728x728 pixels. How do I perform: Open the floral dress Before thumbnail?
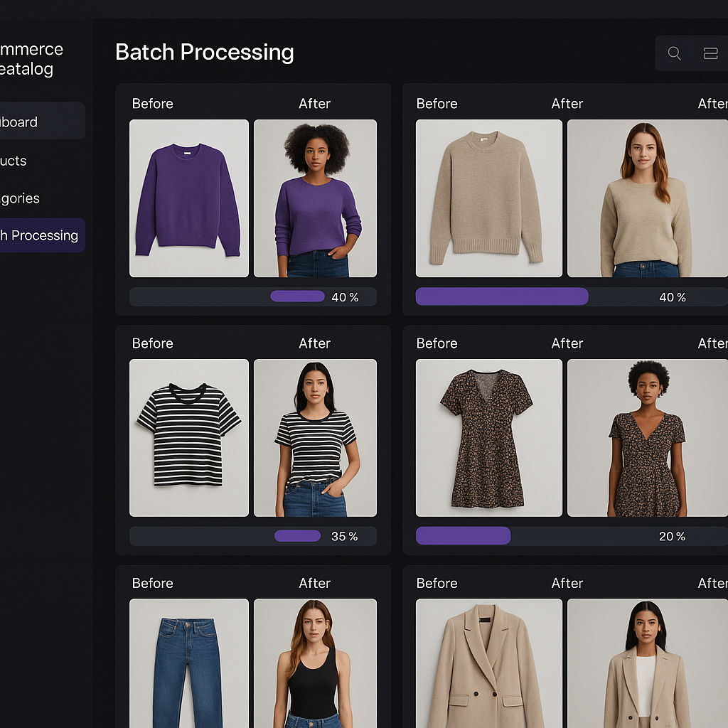488,438
